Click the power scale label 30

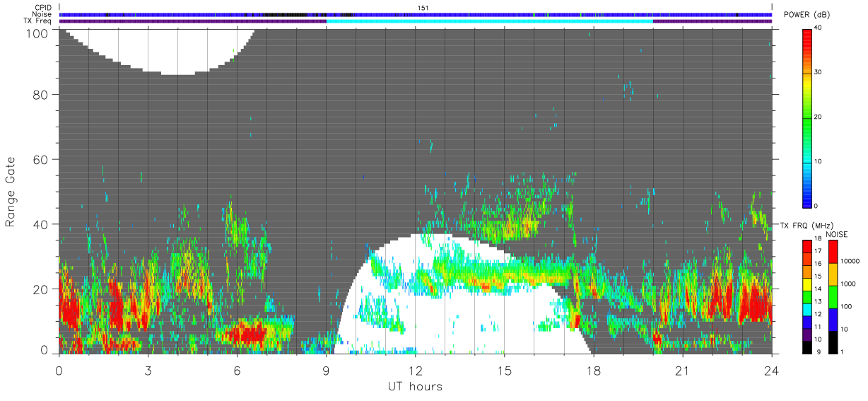819,72
